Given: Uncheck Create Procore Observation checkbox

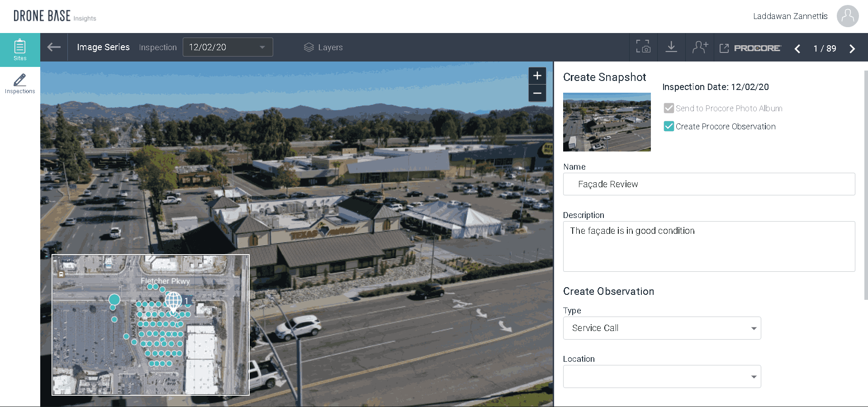Looking at the screenshot, I should (669, 126).
